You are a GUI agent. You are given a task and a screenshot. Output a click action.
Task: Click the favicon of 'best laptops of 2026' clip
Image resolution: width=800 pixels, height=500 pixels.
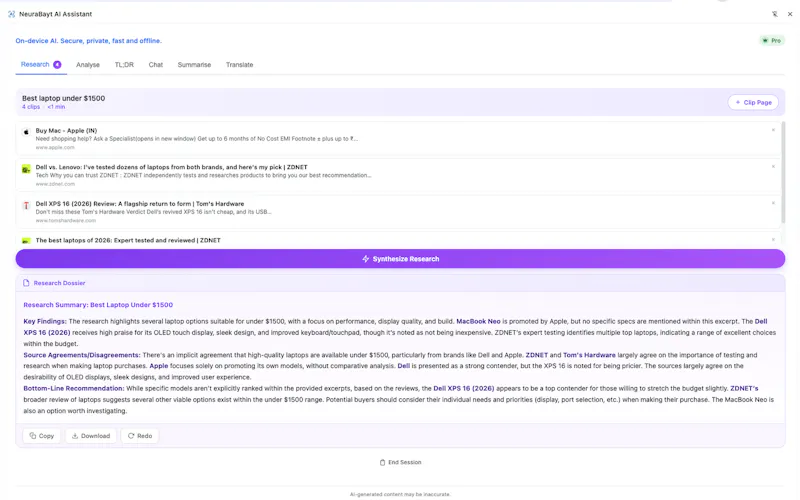coord(26,241)
